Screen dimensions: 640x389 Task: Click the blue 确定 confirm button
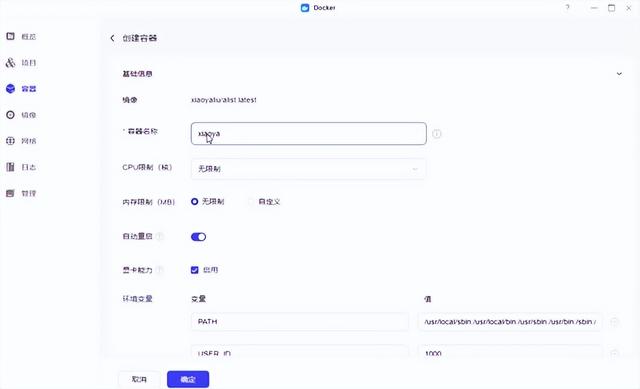188,379
